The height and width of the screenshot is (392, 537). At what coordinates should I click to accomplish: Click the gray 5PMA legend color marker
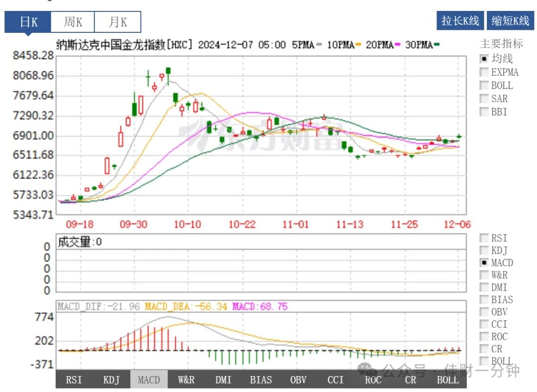[319, 45]
